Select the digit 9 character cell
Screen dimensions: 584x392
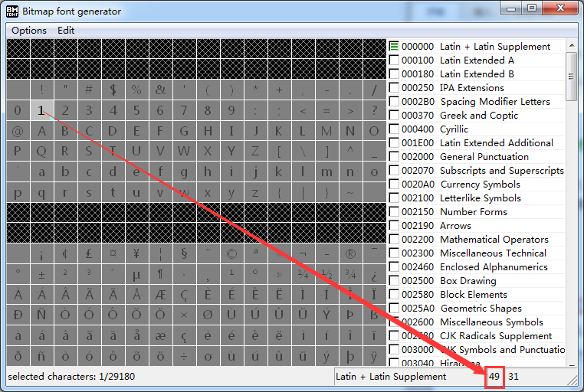pos(231,110)
